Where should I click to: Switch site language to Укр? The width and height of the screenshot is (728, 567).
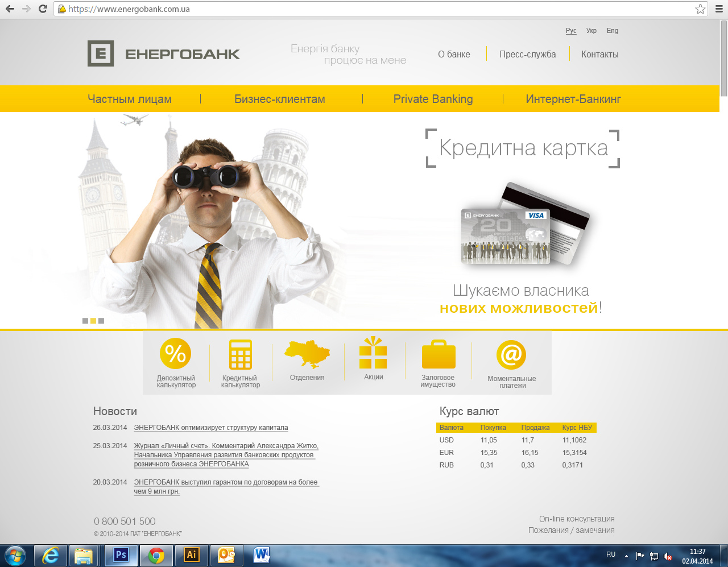point(591,31)
